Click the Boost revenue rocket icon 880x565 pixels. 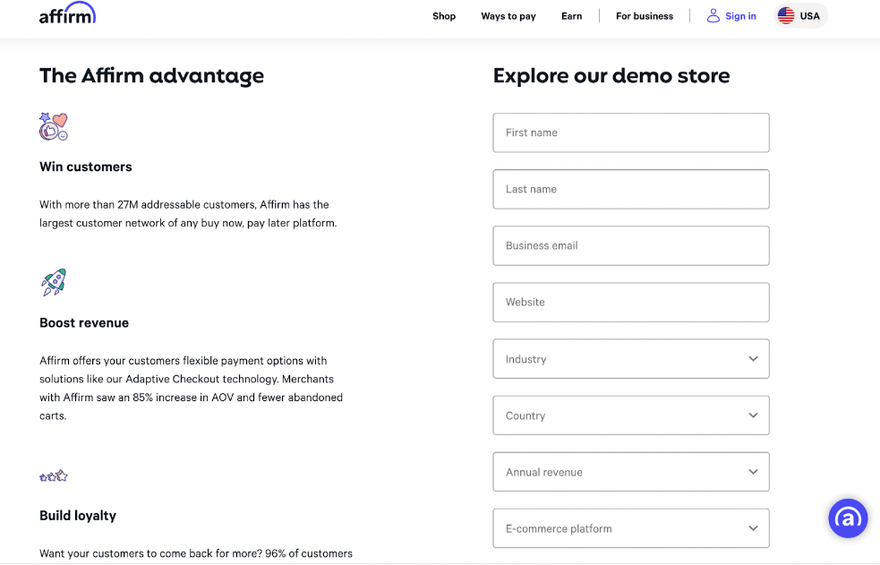tap(54, 282)
